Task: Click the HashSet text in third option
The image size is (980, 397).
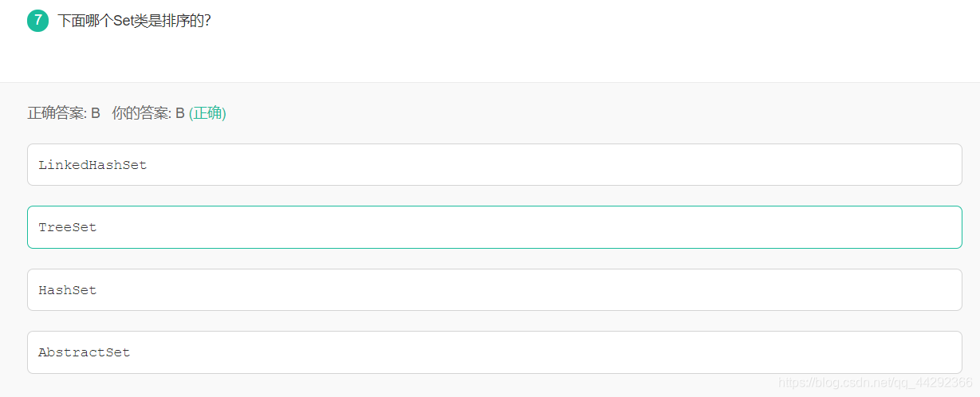Action: 67,290
